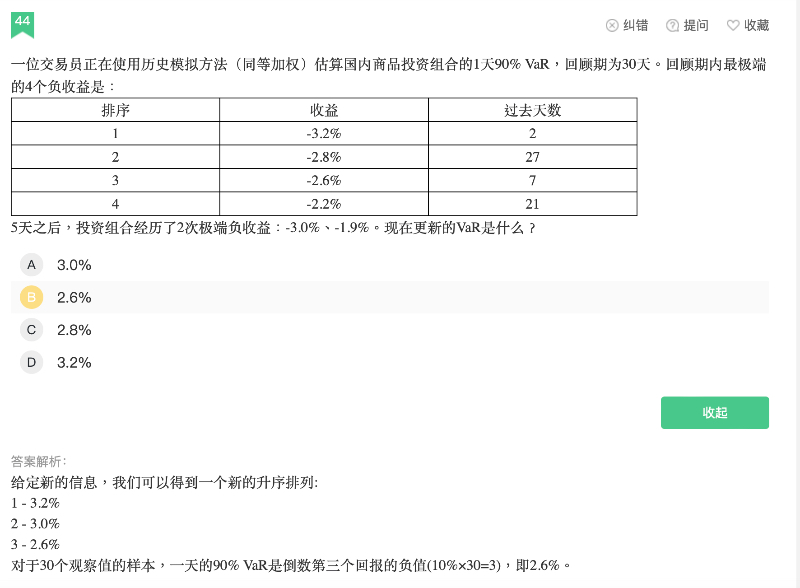Viewport: 800px width, 588px height.
Task: Click the 2.8% answer text
Action: click(x=74, y=330)
